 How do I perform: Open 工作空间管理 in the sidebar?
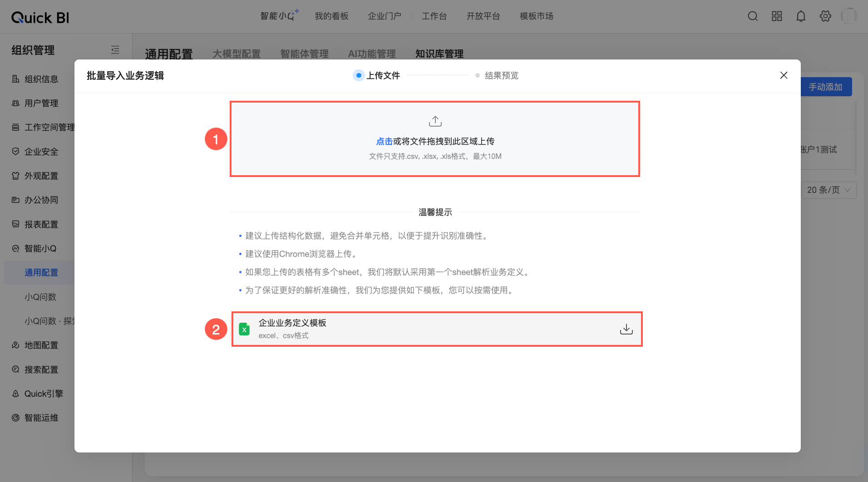point(49,127)
